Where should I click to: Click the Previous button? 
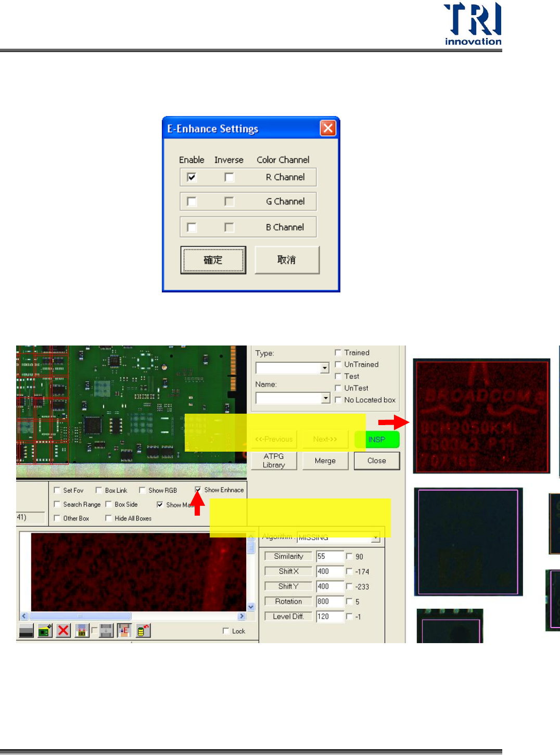coord(274,439)
